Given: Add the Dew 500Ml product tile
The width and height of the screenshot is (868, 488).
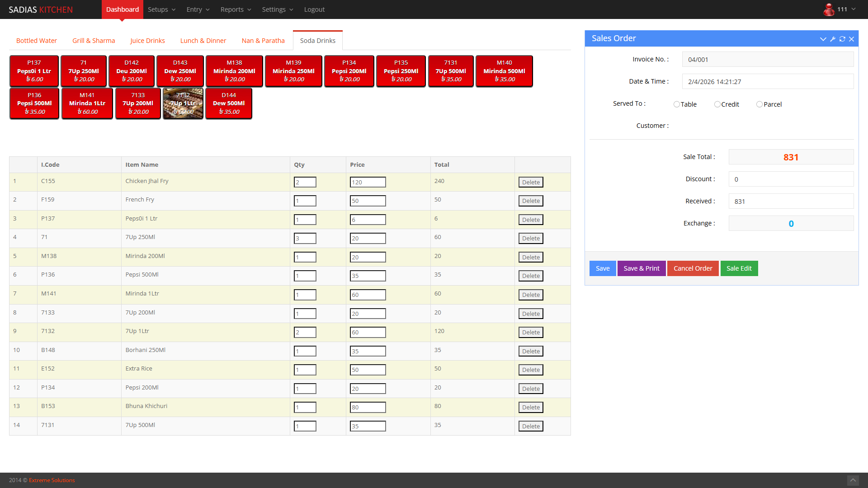Looking at the screenshot, I should pos(229,103).
